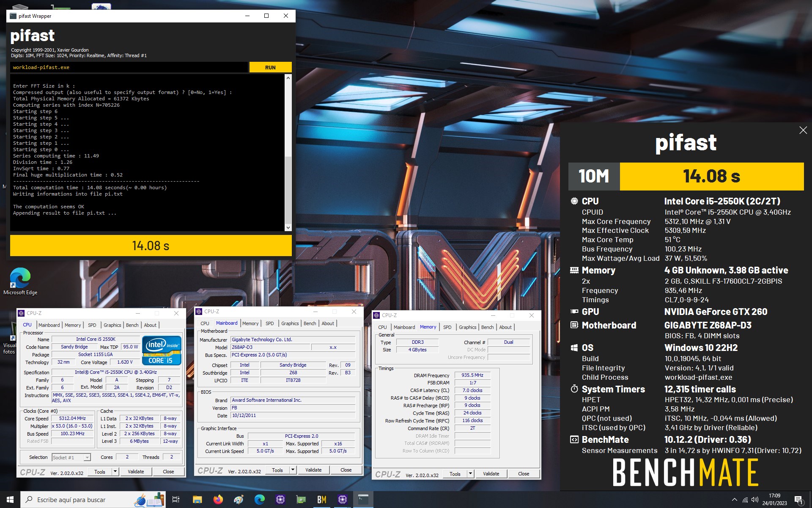Click the CPU-Z icon in the right CPU-Z title bar
This screenshot has height=508, width=812.
pyautogui.click(x=376, y=315)
